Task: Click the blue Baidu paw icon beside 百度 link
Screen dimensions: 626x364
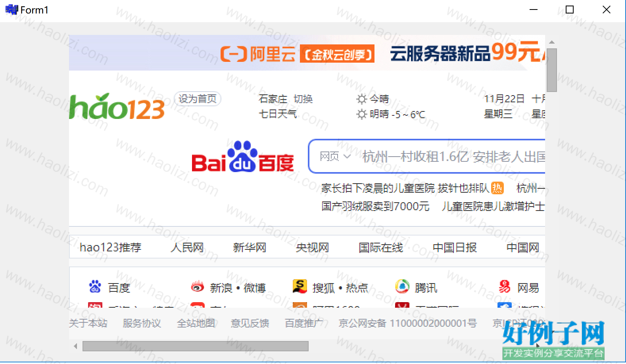Action: point(95,286)
